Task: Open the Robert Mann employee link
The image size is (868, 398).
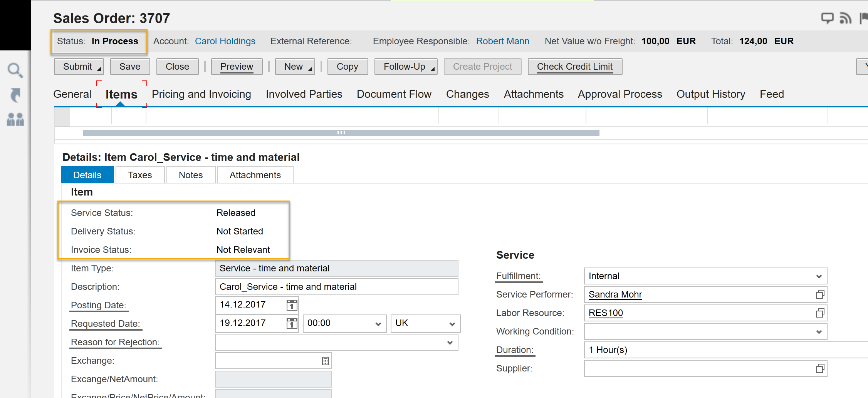Action: click(503, 41)
